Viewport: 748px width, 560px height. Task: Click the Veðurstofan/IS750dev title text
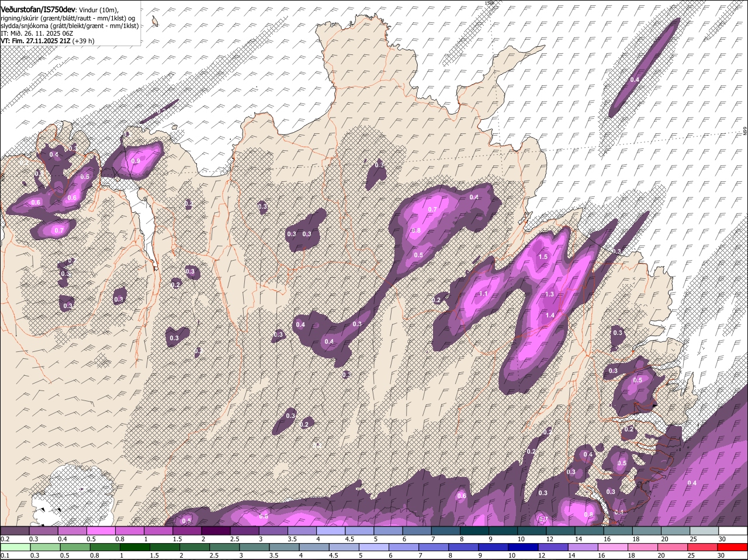[38, 9]
